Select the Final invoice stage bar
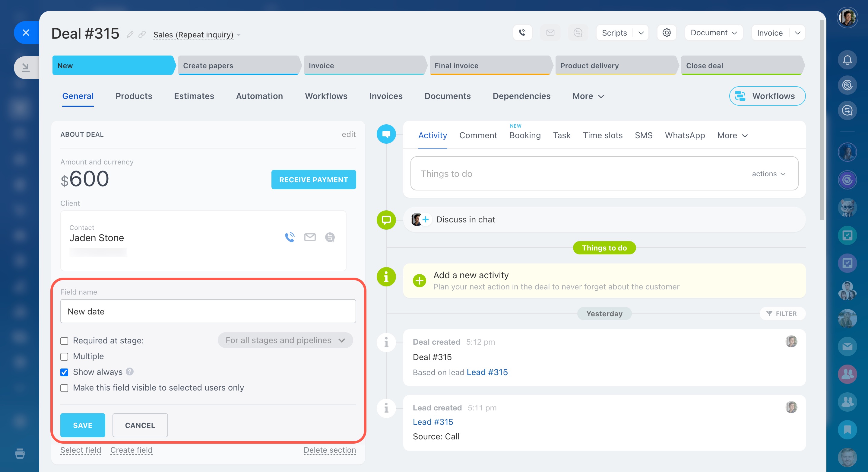This screenshot has width=868, height=472. (x=489, y=65)
